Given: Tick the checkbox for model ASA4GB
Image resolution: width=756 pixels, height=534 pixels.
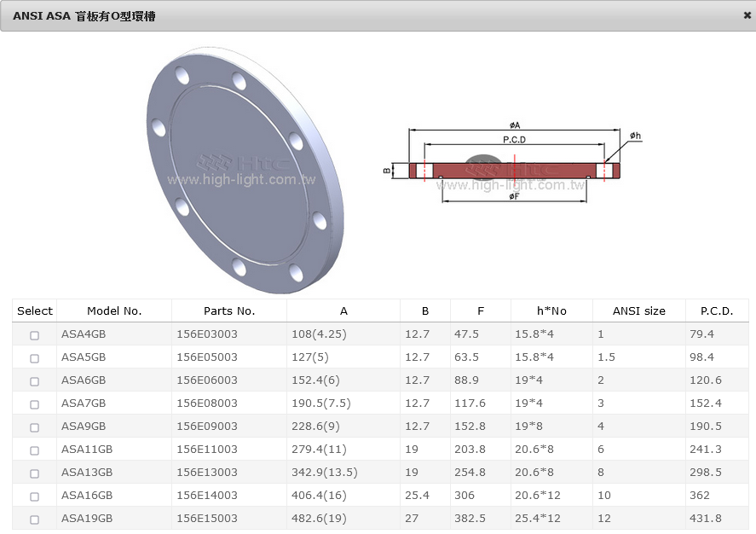Looking at the screenshot, I should [34, 335].
